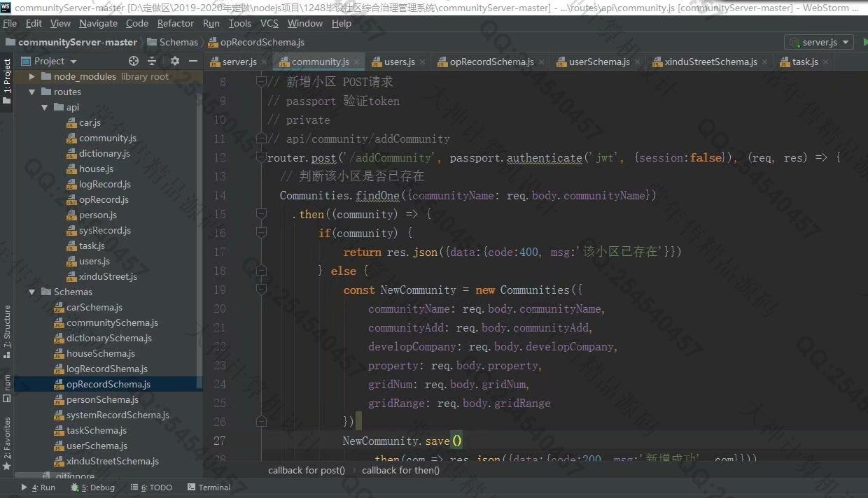This screenshot has width=868, height=498.
Task: Open the server.js run configuration dropdown
Action: [x=818, y=42]
